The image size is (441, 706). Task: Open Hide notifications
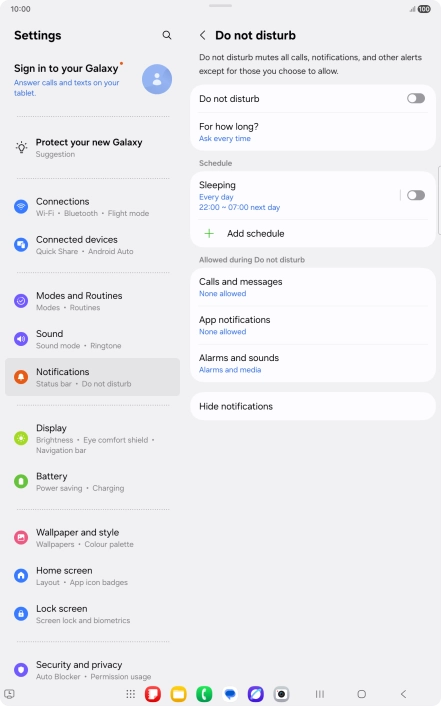[x=313, y=406]
